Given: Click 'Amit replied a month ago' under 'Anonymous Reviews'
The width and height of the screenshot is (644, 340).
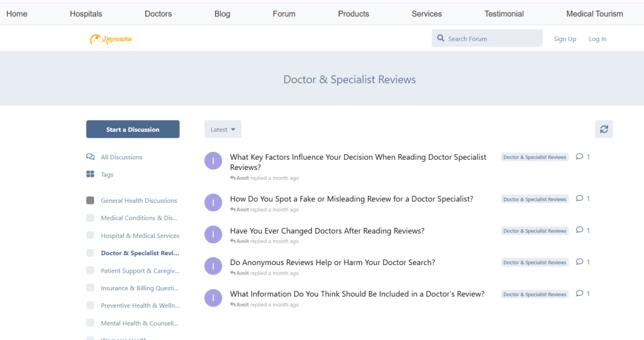Looking at the screenshot, I should point(265,273).
